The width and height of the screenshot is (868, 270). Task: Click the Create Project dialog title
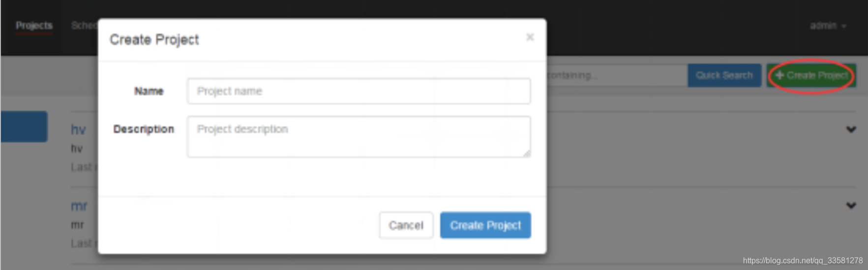pyautogui.click(x=154, y=39)
